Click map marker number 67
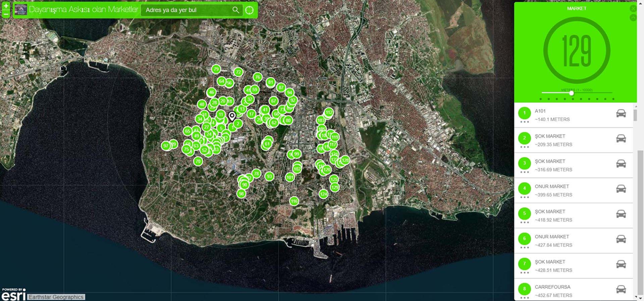Image resolution: width=644 pixels, height=301 pixels. pos(273,101)
